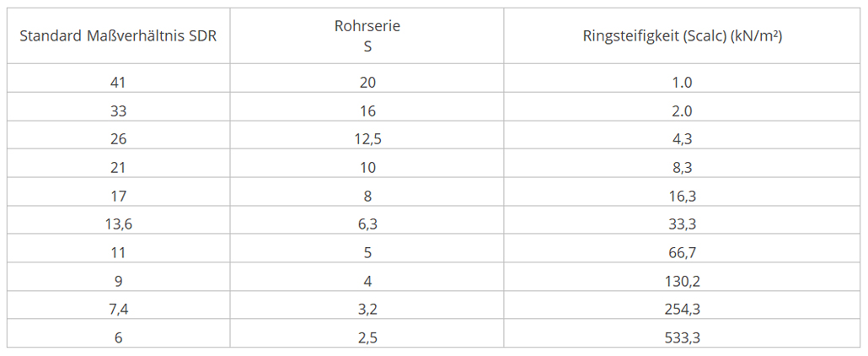Select the Ringsteifigkeit value 66,7 cell
Image resolution: width=868 pixels, height=356 pixels.
682,252
